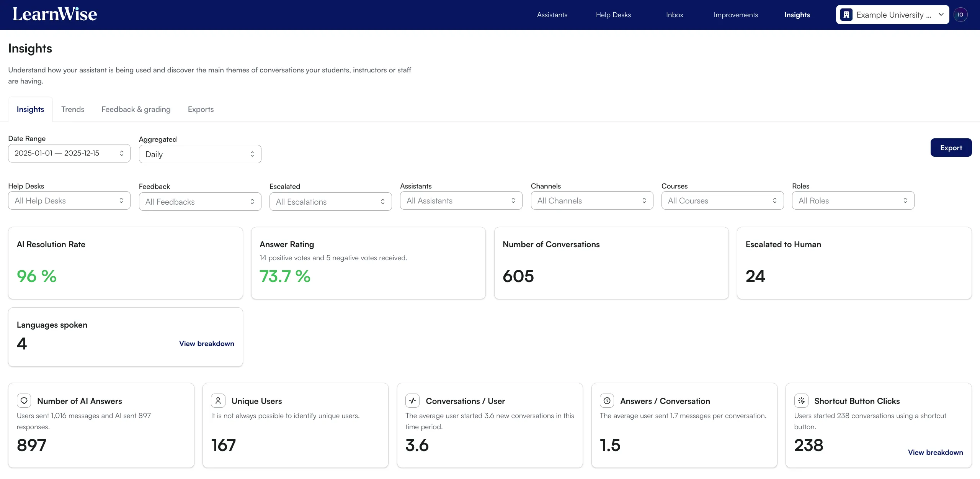Expand the All Feedbacks dropdown
This screenshot has width=980, height=479.
[x=200, y=202]
